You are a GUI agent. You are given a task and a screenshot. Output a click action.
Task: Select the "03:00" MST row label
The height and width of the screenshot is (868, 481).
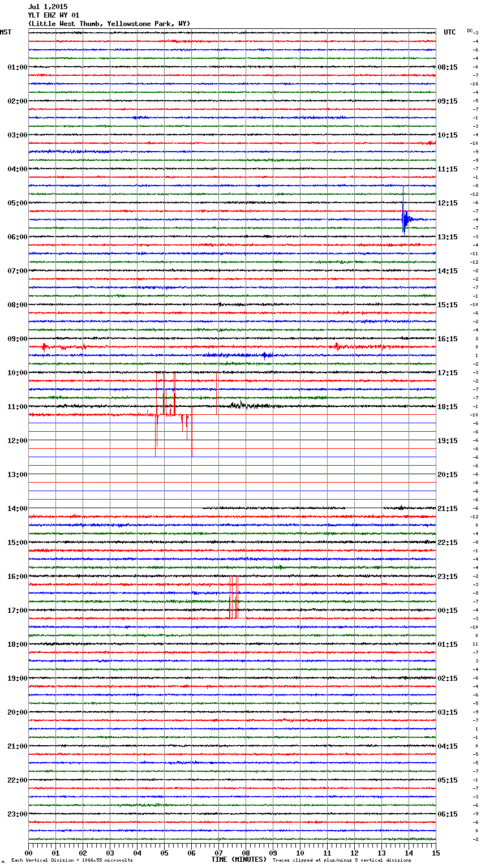(x=17, y=135)
